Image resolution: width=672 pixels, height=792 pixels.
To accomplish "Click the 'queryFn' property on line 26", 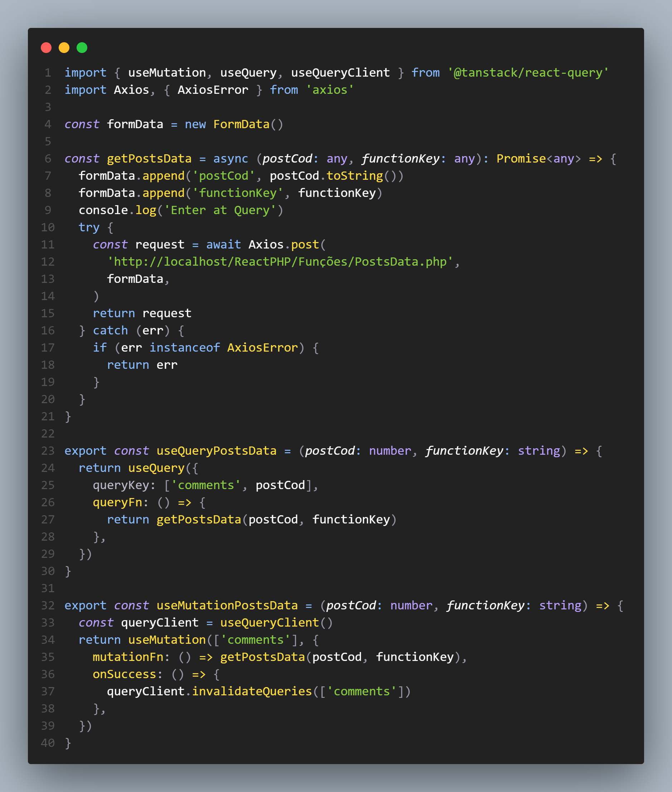I will pyautogui.click(x=118, y=502).
